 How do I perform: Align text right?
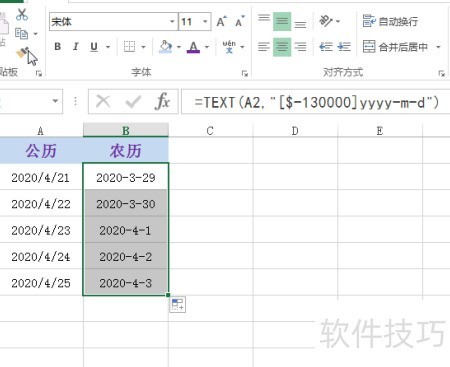click(300, 47)
